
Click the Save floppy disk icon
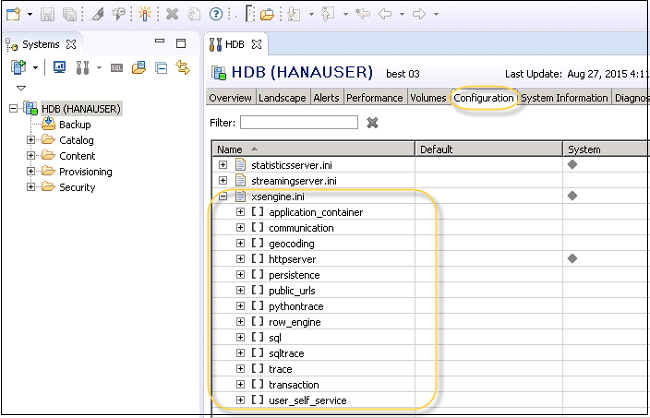47,14
